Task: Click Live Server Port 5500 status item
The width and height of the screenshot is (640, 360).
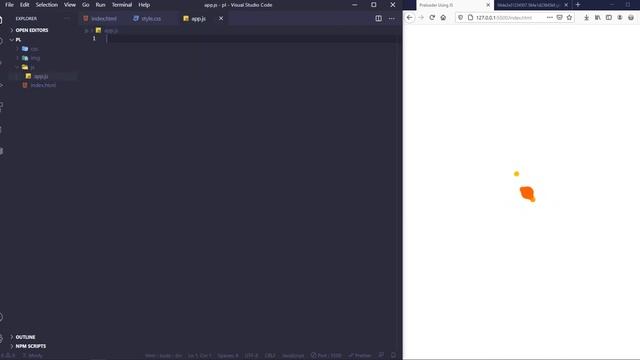Action: pyautogui.click(x=326, y=356)
